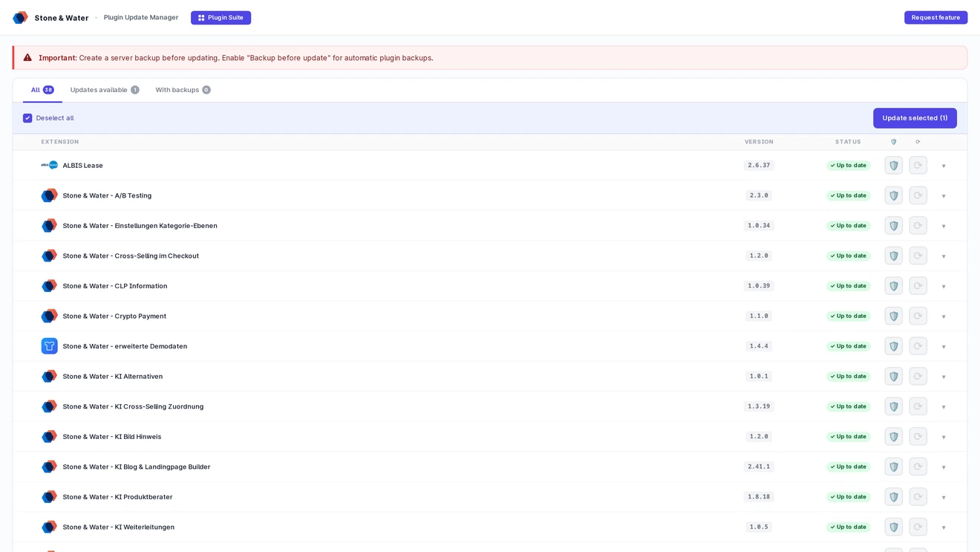Click the refresh column header icon

tap(918, 142)
